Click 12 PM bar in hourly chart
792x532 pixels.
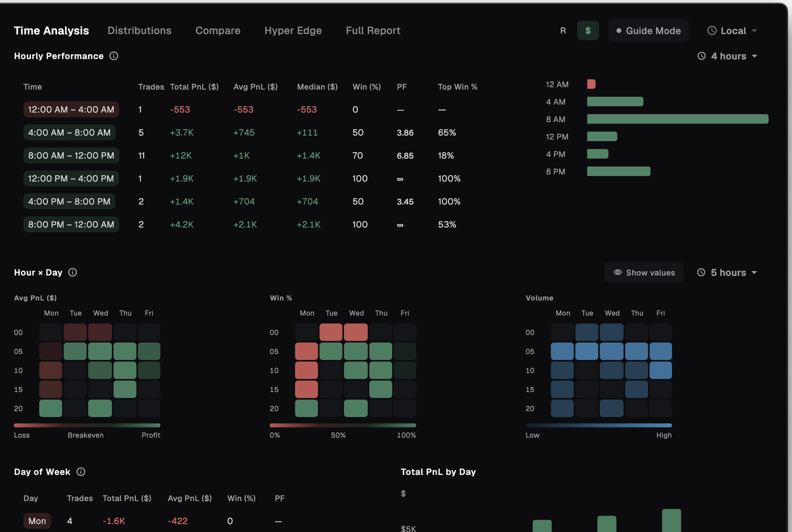coord(602,136)
